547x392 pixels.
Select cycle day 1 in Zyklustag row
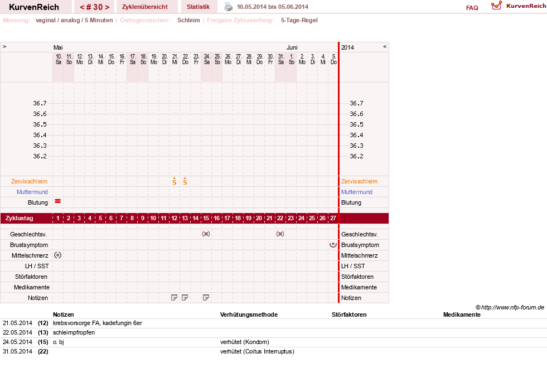click(58, 219)
